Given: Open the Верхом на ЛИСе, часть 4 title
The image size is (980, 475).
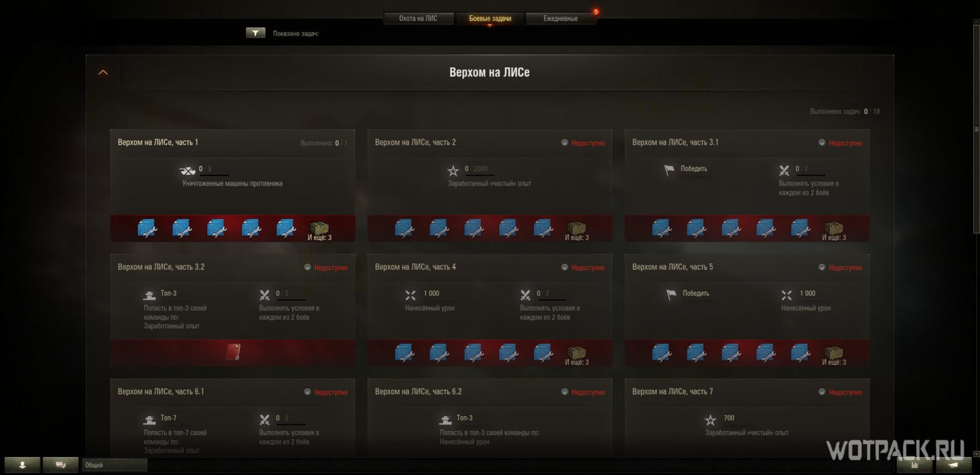Looking at the screenshot, I should [415, 267].
